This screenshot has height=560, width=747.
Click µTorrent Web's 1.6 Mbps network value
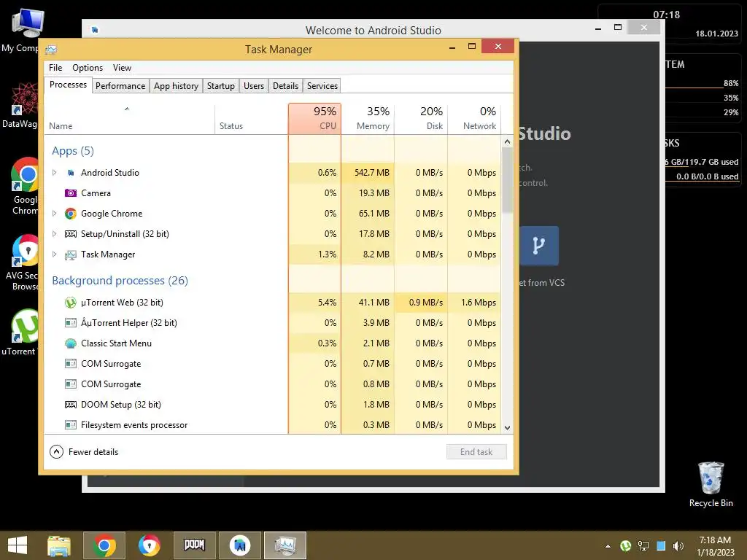tap(479, 303)
